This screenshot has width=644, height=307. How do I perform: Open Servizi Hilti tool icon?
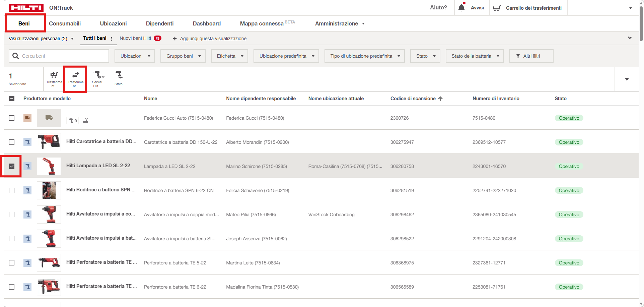click(x=97, y=75)
